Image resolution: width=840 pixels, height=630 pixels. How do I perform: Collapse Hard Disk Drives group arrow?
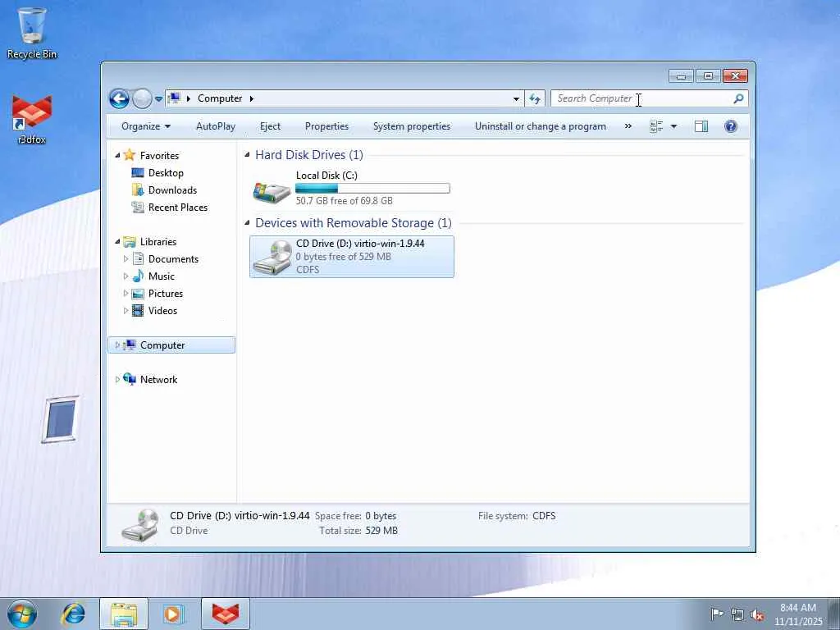[247, 155]
